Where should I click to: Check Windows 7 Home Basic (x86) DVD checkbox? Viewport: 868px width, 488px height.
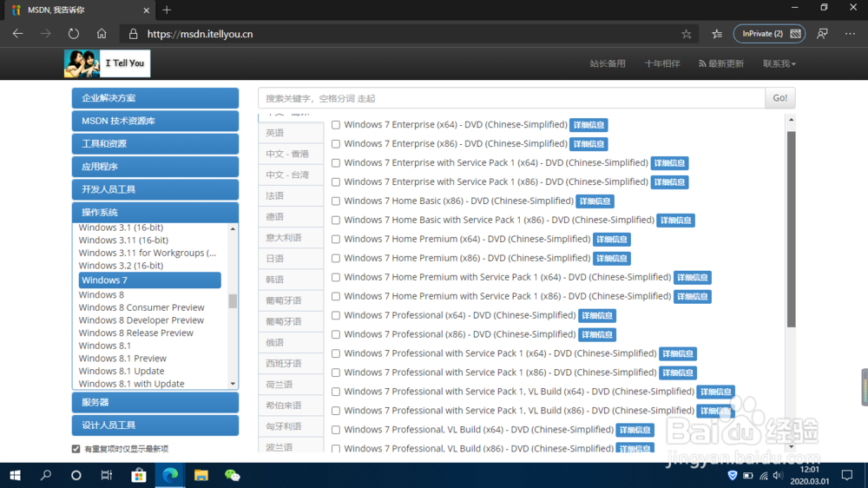click(336, 201)
